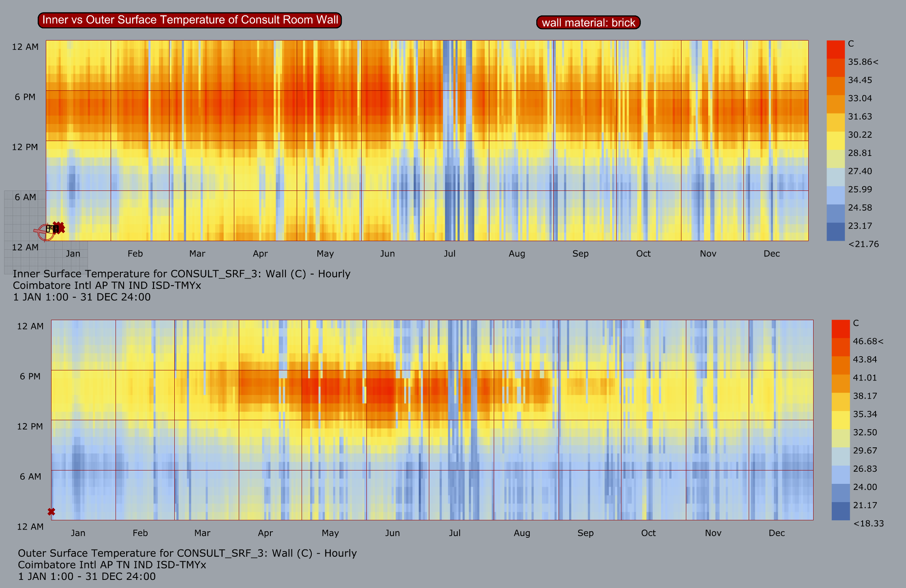
Task: Click the dark blue swatch of lower legend
Action: tap(840, 511)
